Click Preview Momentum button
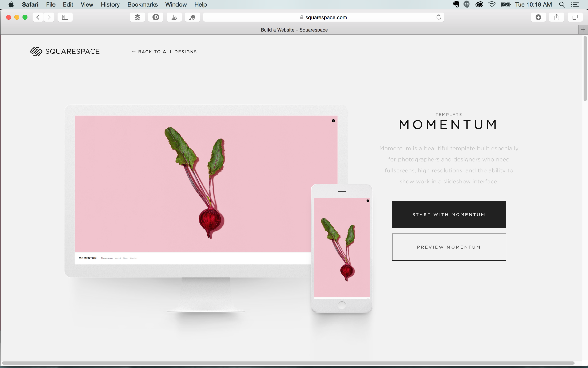The width and height of the screenshot is (588, 368). pos(449,247)
